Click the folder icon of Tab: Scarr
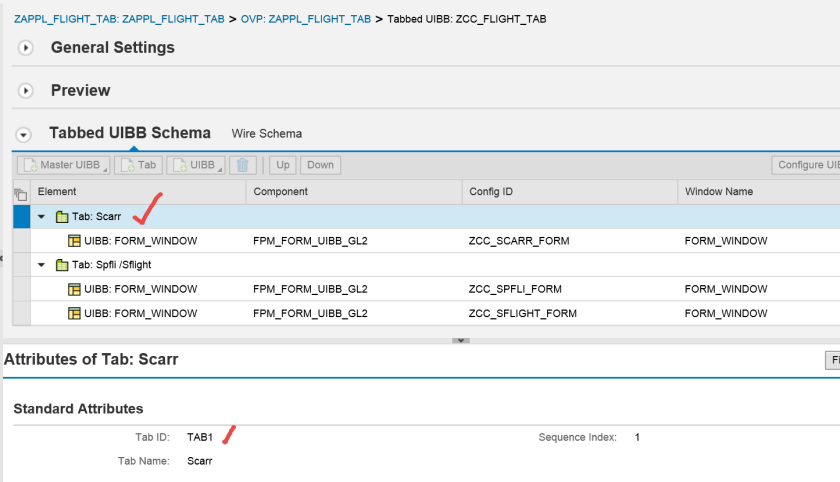840x482 pixels. pos(62,217)
